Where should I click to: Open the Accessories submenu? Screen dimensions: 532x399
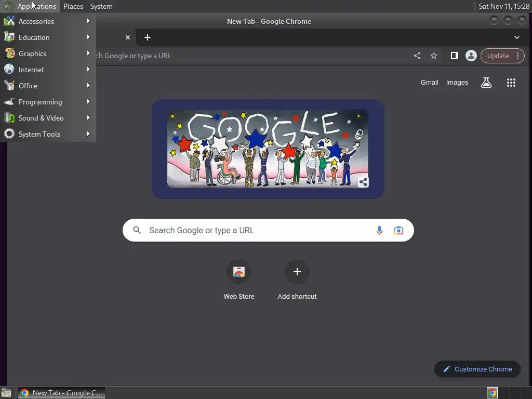point(47,21)
